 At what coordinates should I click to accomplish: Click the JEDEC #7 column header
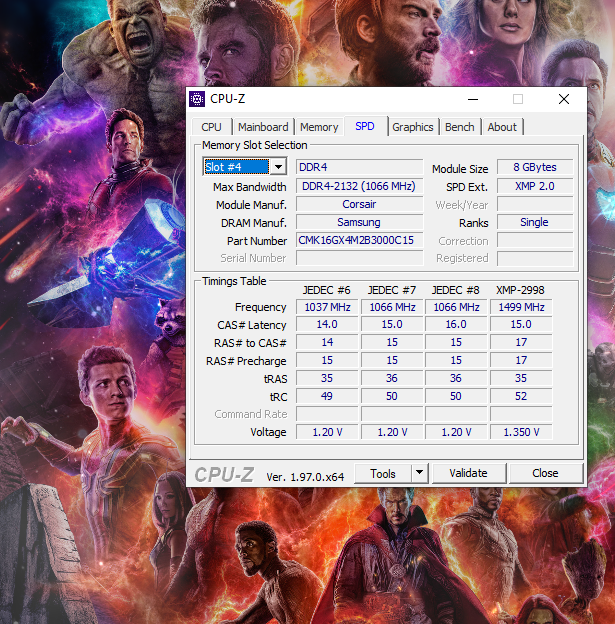392,290
